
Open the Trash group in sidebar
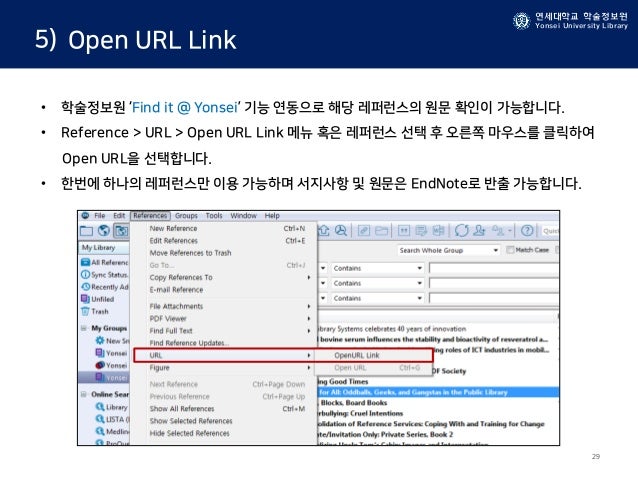click(x=95, y=311)
